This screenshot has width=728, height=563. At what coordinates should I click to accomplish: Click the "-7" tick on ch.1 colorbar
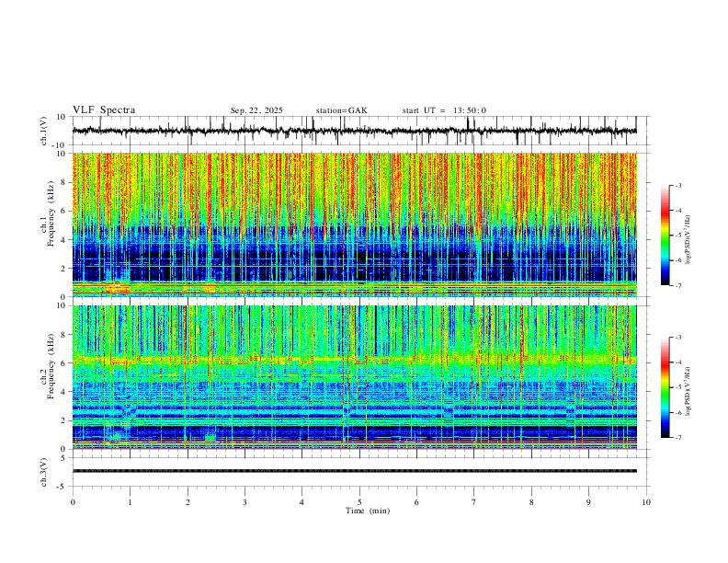click(x=678, y=286)
